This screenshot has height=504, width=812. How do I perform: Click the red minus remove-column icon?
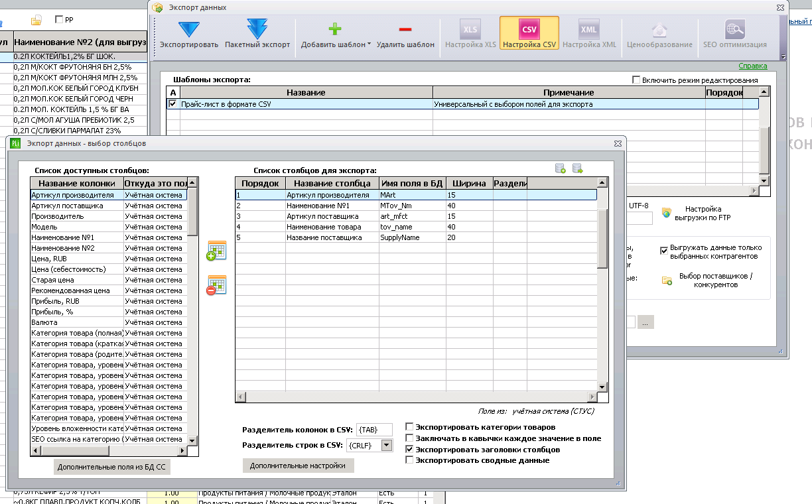point(216,286)
